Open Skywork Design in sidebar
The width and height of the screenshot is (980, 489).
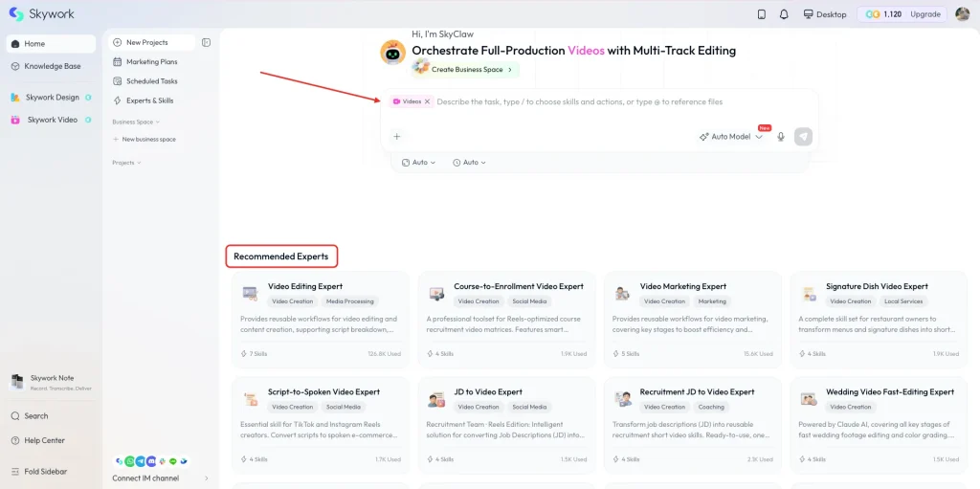(52, 98)
